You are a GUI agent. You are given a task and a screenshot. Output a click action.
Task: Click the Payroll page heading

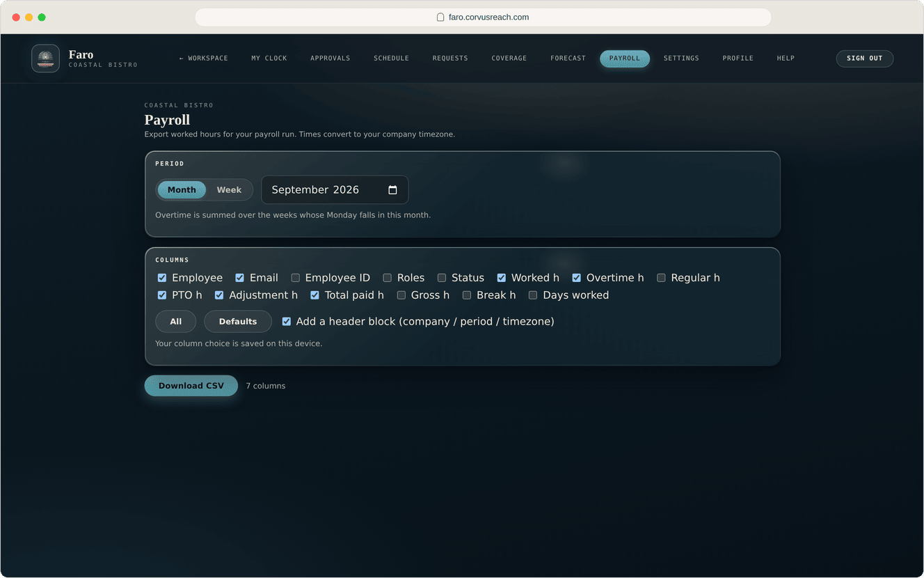167,120
